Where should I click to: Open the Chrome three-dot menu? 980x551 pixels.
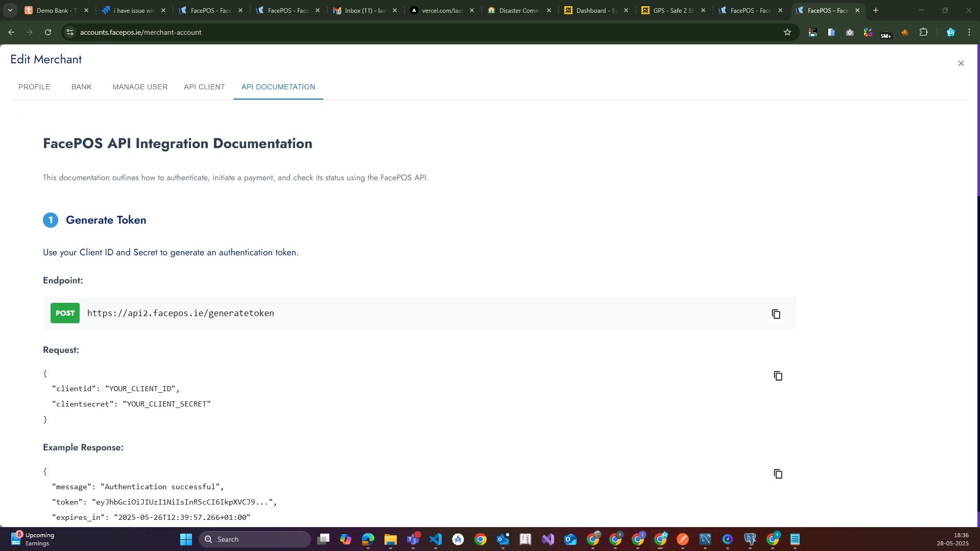coord(969,32)
